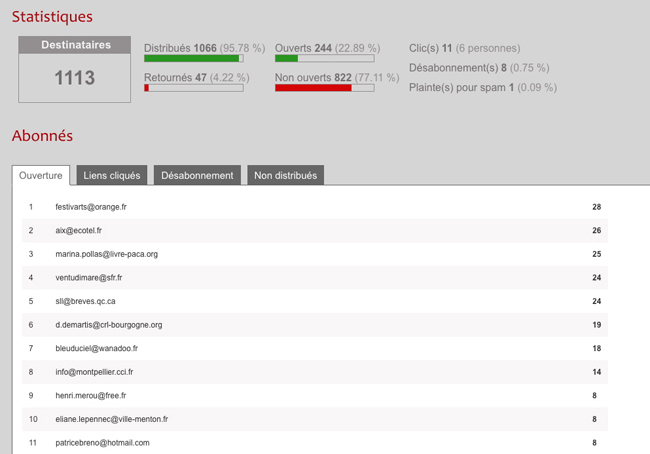Click open count 14 for info@montpellier

point(597,372)
